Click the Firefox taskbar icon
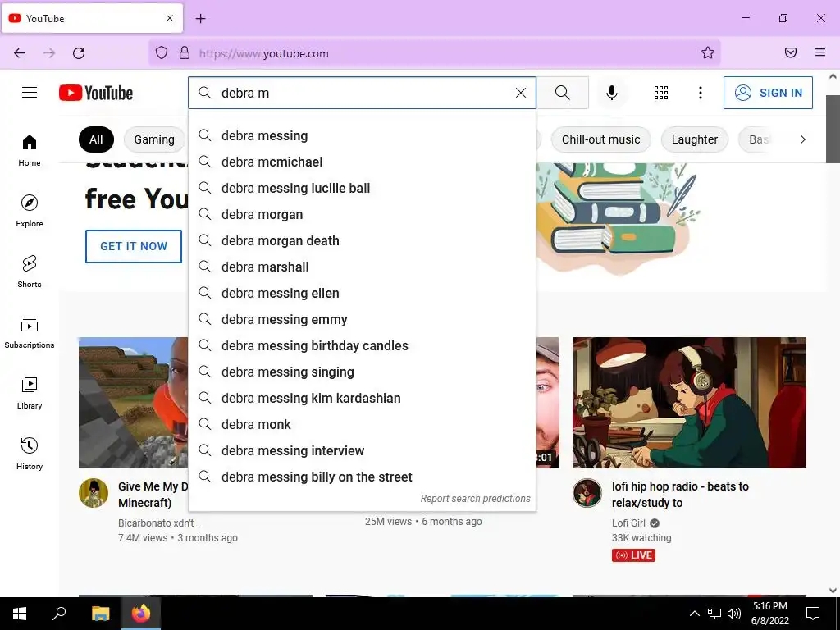Screen dimensions: 840x630 pos(141,614)
